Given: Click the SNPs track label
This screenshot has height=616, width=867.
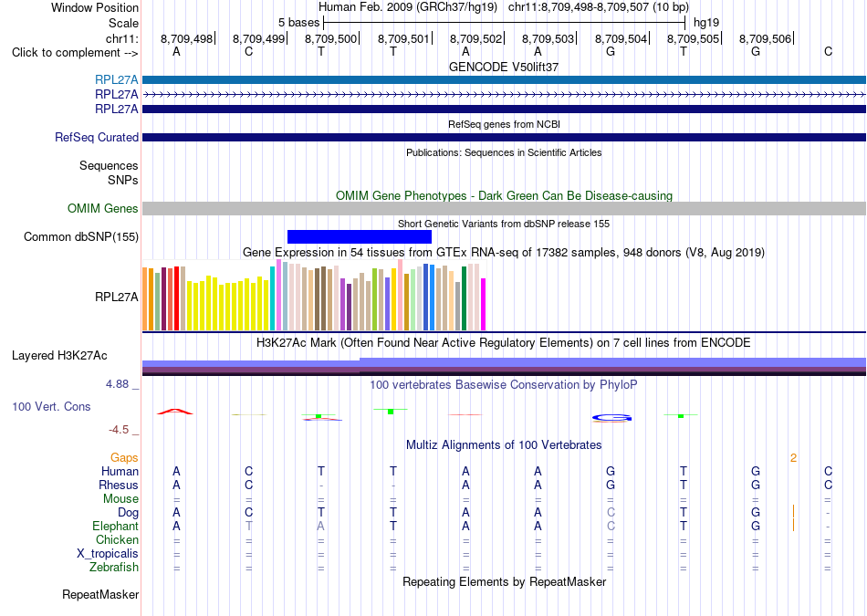Looking at the screenshot, I should pyautogui.click(x=123, y=181).
